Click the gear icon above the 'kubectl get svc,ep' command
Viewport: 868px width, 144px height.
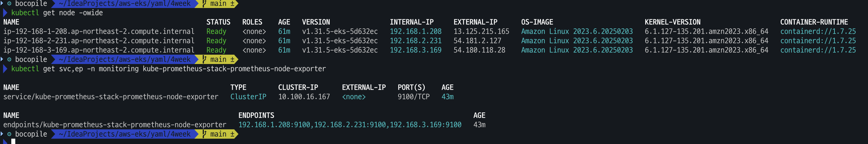point(9,59)
